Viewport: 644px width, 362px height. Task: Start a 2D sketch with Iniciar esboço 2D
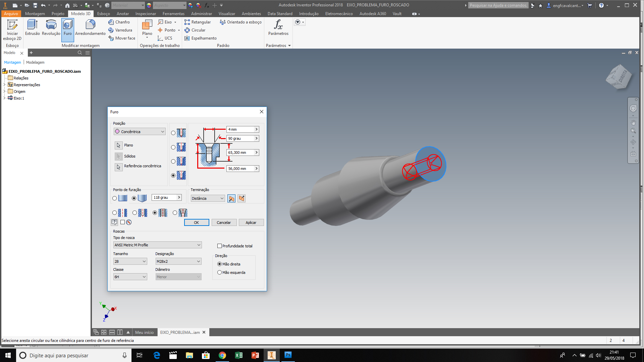12,30
